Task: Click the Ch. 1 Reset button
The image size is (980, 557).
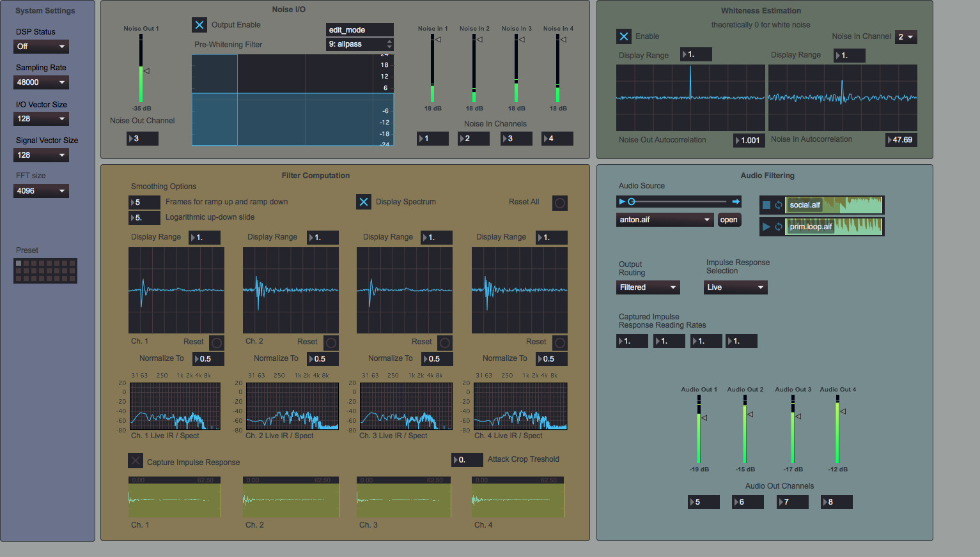Action: pyautogui.click(x=217, y=342)
